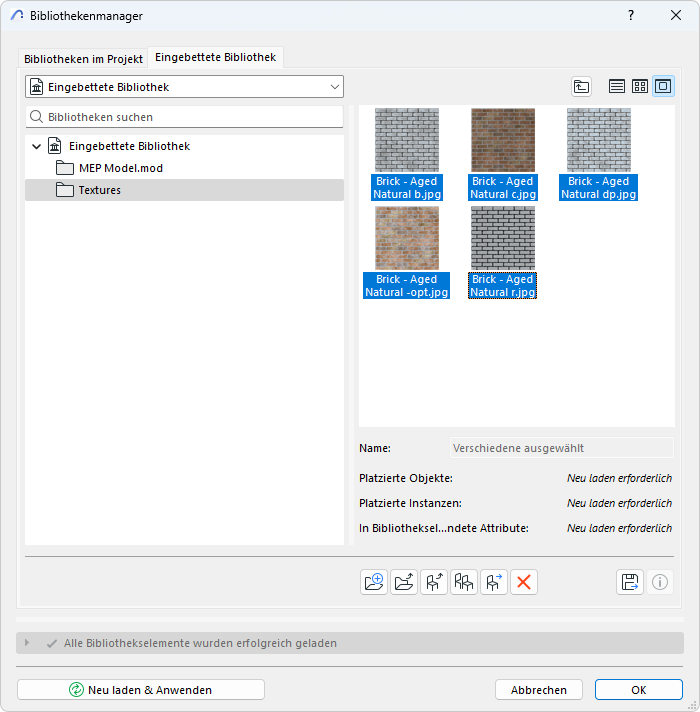The height and width of the screenshot is (712, 700).
Task: Click the Platzierte Instanzen label
Action: [410, 503]
